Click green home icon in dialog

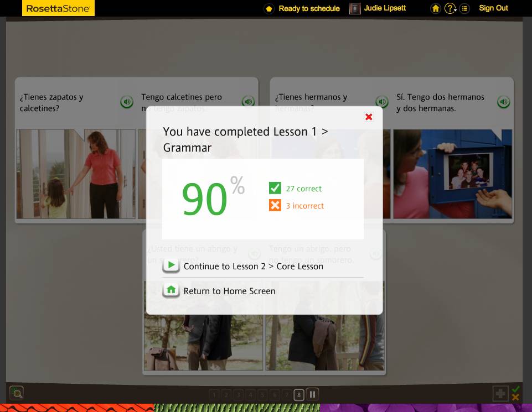tap(171, 290)
